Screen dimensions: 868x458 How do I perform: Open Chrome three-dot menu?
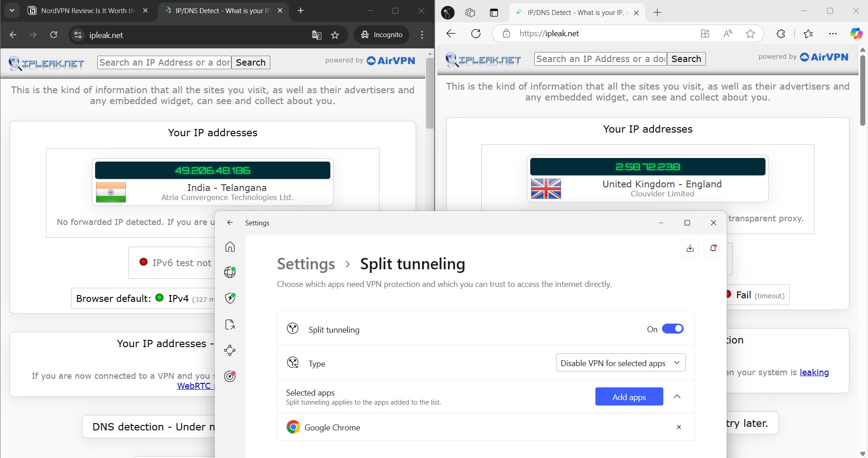[422, 35]
